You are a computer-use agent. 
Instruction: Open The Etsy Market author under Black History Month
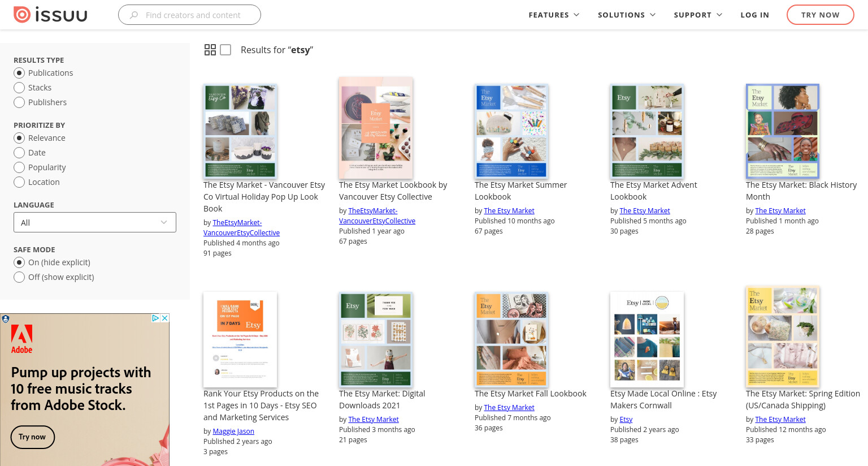pos(780,210)
